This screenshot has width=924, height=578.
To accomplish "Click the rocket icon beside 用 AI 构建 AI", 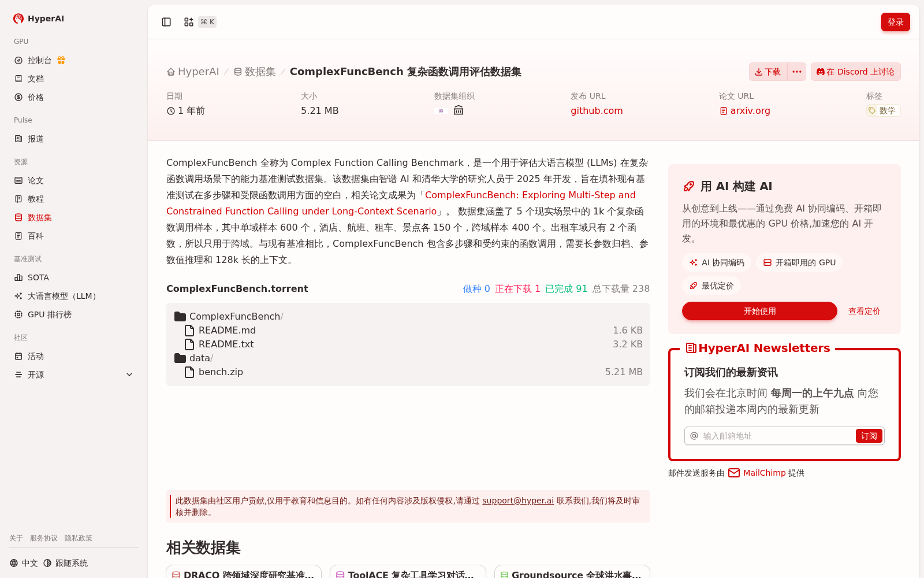I will coord(688,186).
